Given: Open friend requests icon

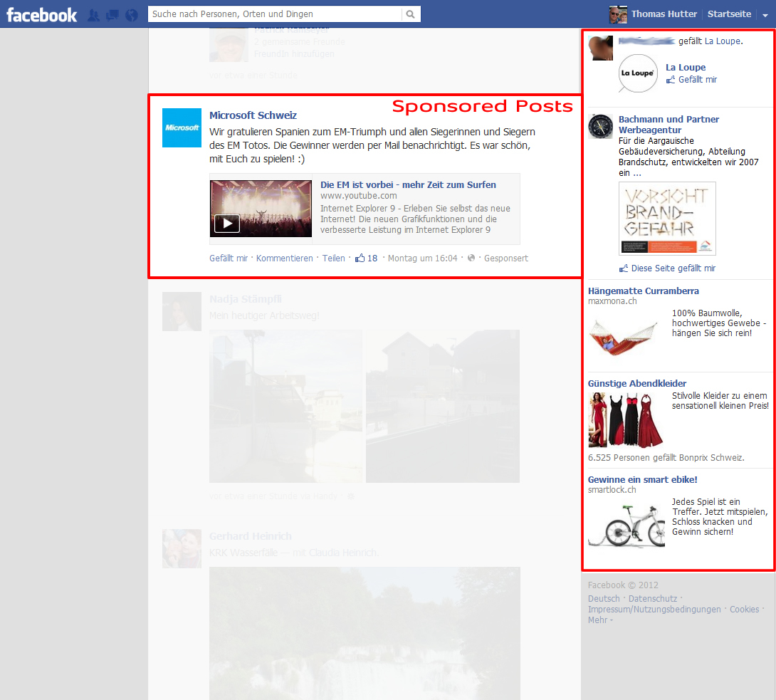Looking at the screenshot, I should tap(93, 15).
